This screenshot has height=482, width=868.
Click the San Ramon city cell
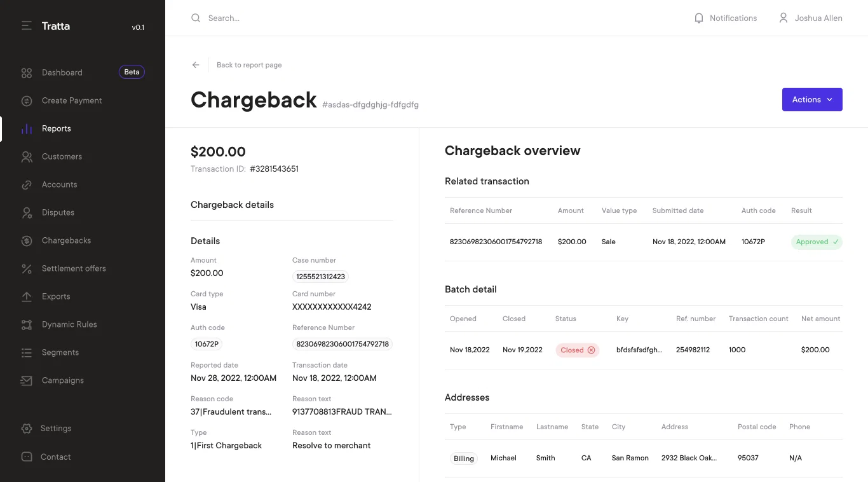[x=630, y=458]
